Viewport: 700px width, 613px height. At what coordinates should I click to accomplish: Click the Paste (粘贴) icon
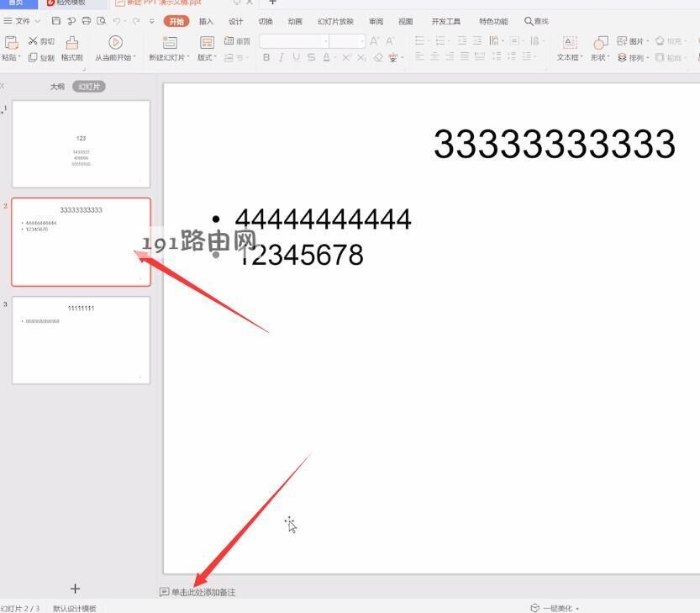(11, 42)
